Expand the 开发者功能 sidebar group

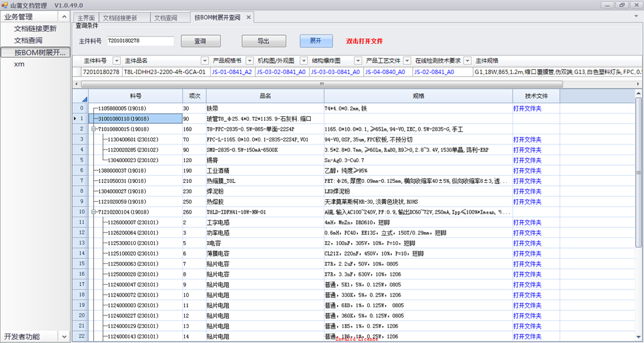pyautogui.click(x=63, y=337)
